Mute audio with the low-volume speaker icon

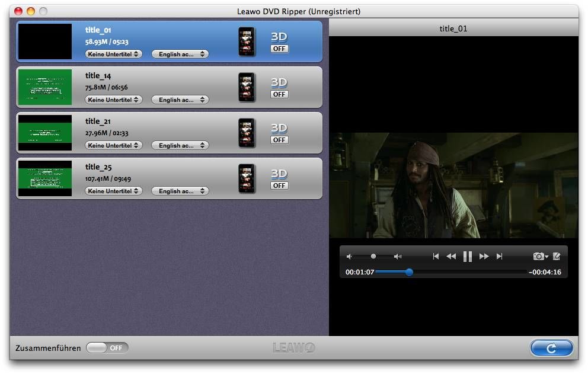349,257
